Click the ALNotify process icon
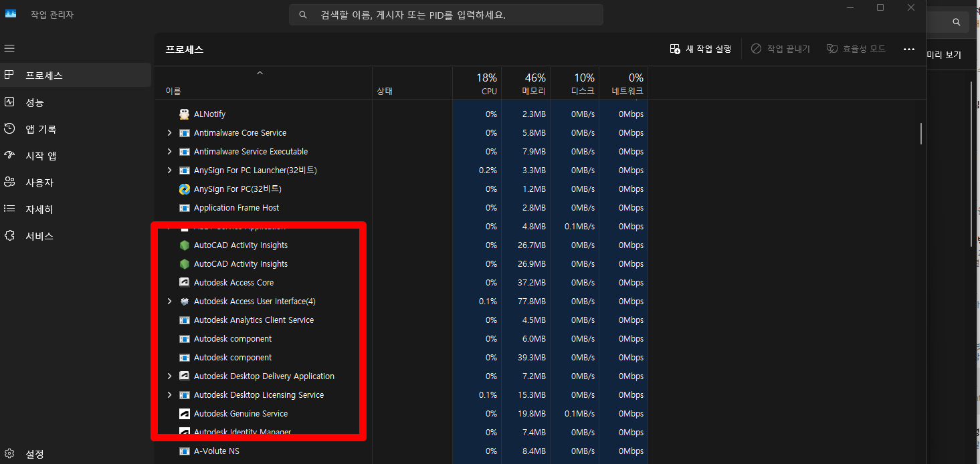 pos(185,114)
